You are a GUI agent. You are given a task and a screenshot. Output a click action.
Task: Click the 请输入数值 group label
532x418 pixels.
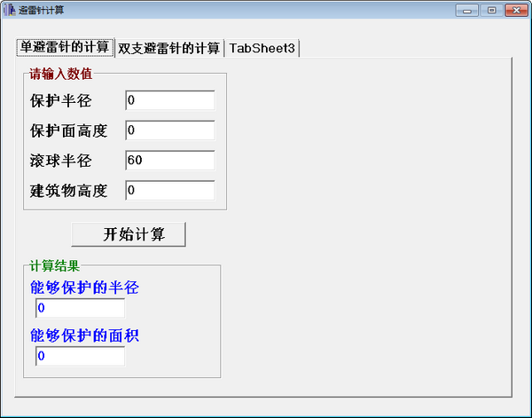tap(60, 74)
